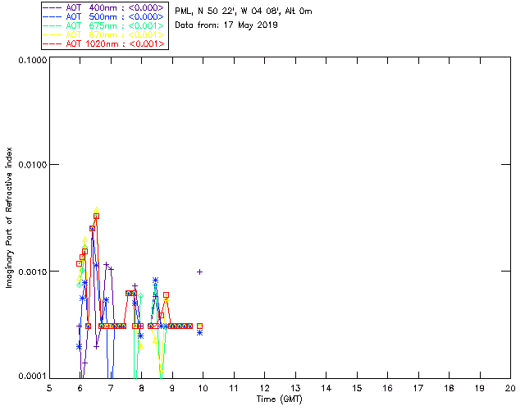Select the x-axis tick label 17
This screenshot has width=525, height=420.
pos(418,388)
